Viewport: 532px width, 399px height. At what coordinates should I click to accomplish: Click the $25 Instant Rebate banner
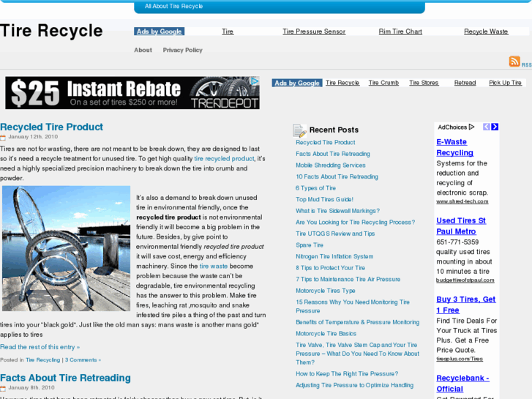132,93
